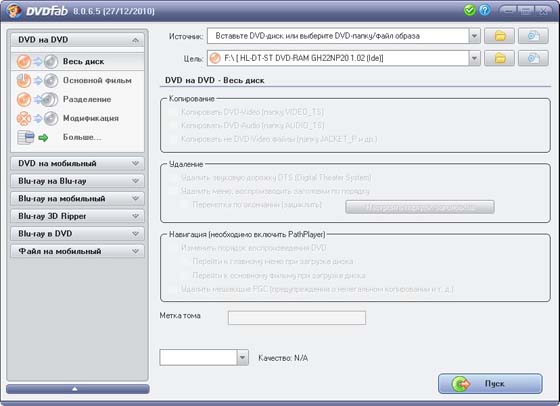The width and height of the screenshot is (560, 406).
Task: Choose Модификация customize mode
Action: coord(78,118)
